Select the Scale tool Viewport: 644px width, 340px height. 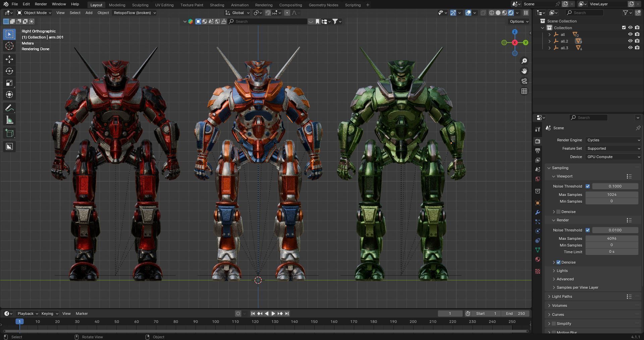[x=9, y=83]
